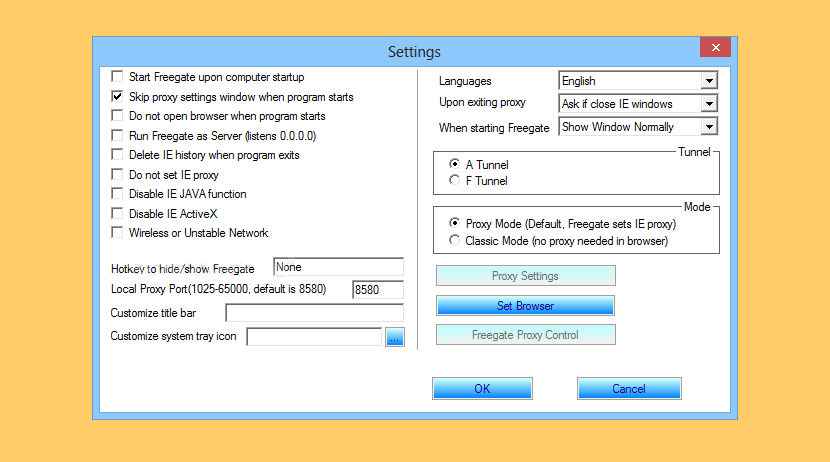The height and width of the screenshot is (462, 830).
Task: Uncheck Skip proxy settings window option
Action: (x=117, y=96)
